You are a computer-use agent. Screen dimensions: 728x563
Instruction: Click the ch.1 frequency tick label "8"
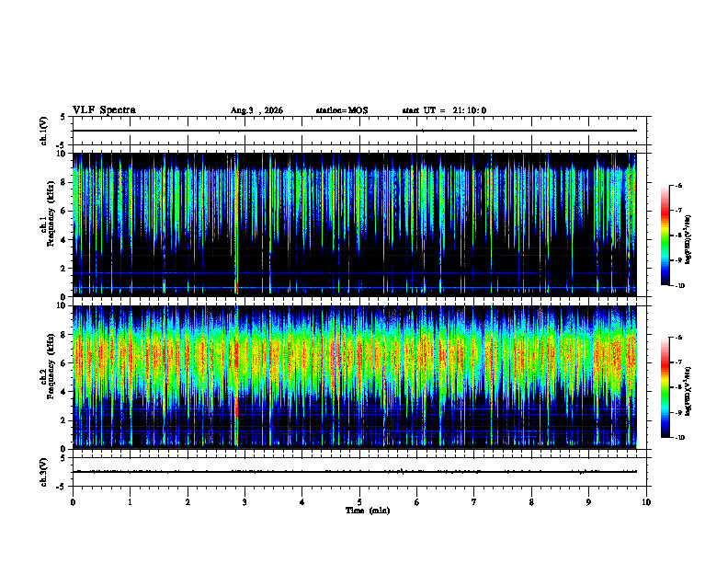click(x=63, y=182)
